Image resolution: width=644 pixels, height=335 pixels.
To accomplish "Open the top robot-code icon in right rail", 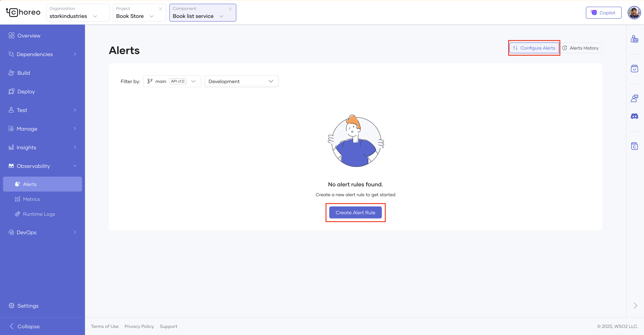I will point(634,39).
